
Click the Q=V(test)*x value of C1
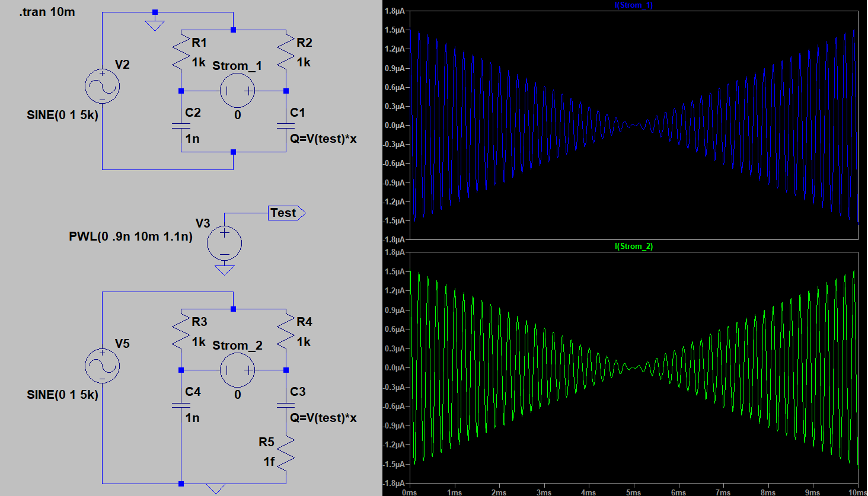tap(323, 139)
